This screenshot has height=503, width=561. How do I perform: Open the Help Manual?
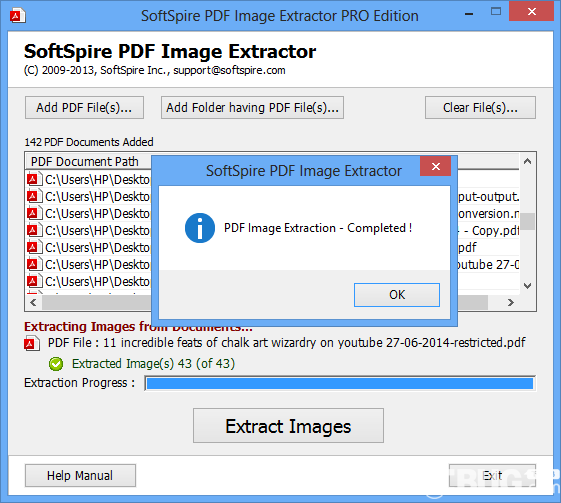pyautogui.click(x=80, y=475)
